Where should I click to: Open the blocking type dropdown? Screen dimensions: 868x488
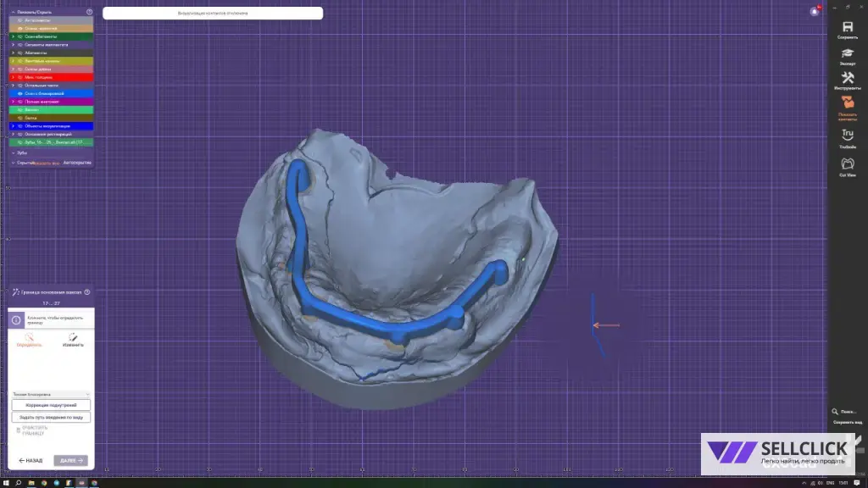click(x=51, y=394)
